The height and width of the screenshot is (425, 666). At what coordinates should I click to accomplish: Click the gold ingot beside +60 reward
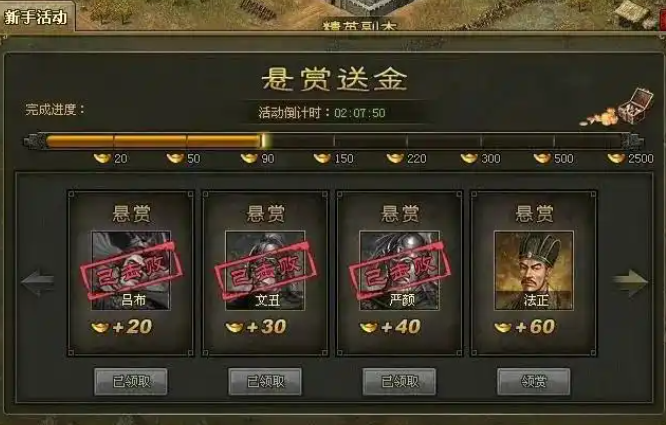point(503,327)
